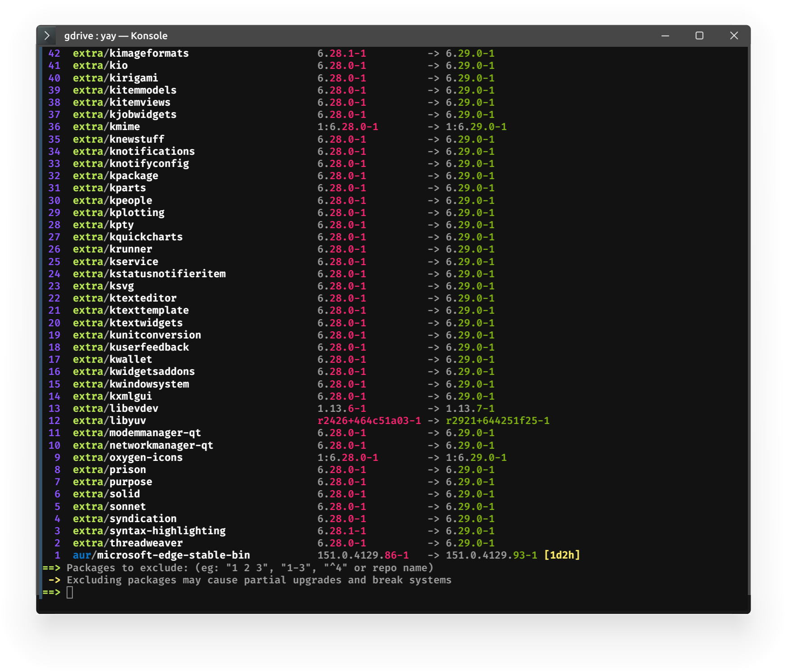This screenshot has width=787, height=672.
Task: Select the text 'extra/kxmlgui'
Action: tap(112, 397)
